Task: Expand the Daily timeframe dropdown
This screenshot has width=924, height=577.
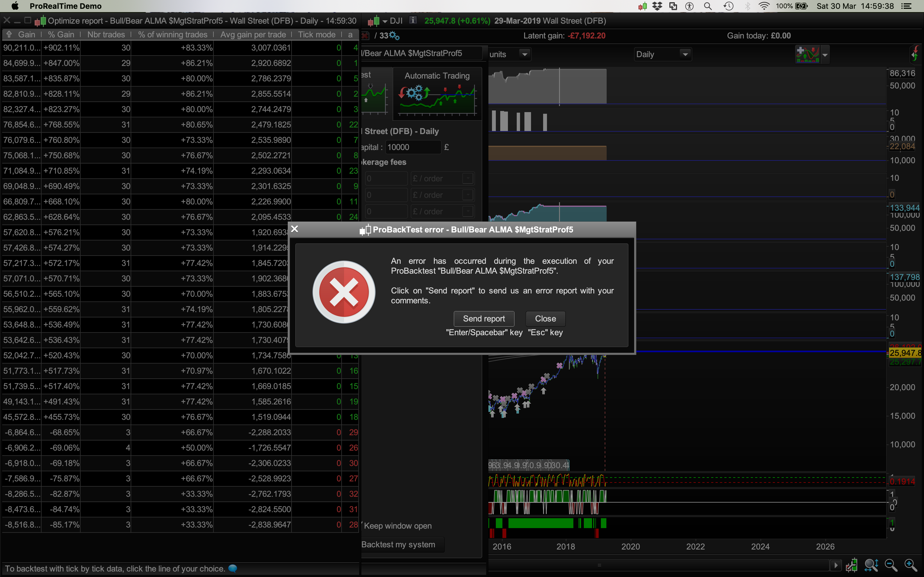Action: click(x=685, y=55)
